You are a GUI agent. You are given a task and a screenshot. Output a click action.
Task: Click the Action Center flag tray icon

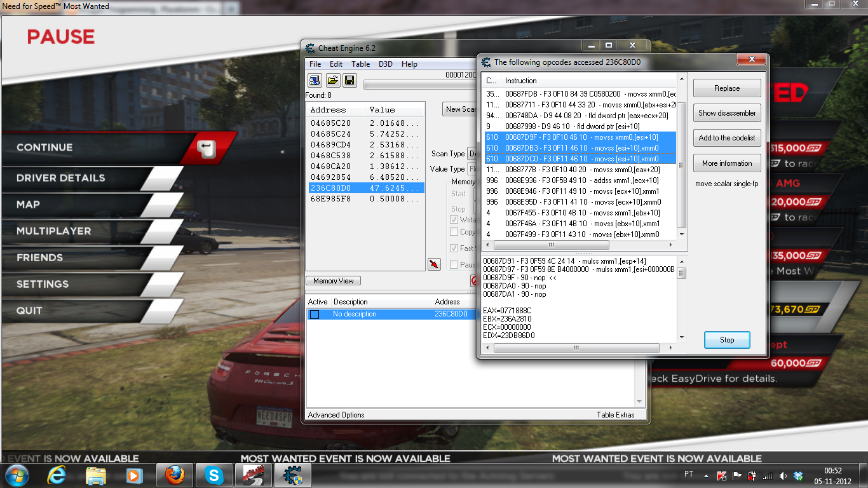(x=737, y=475)
